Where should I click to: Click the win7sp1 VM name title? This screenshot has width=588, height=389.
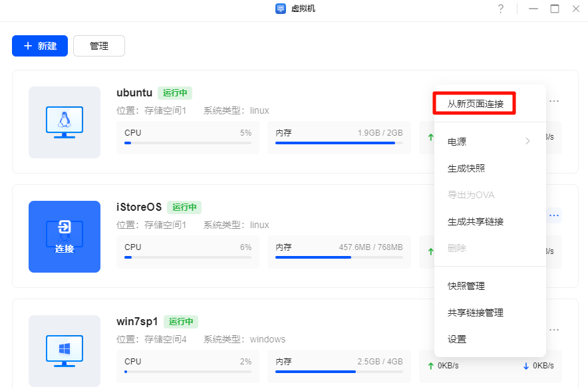[137, 322]
